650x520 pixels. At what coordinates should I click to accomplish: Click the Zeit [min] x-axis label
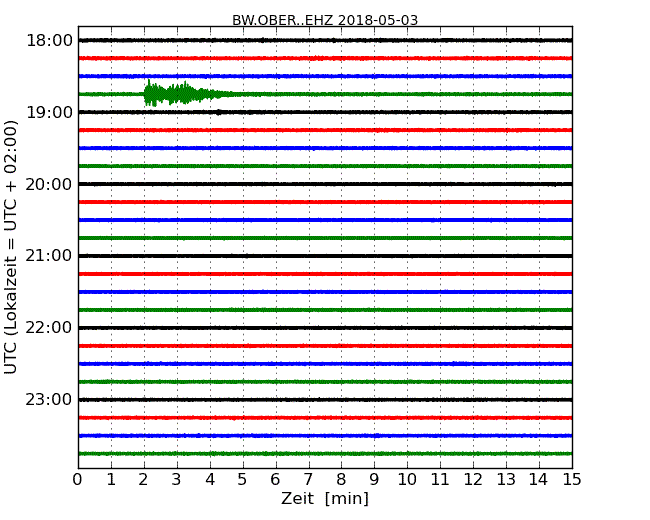[x=325, y=498]
